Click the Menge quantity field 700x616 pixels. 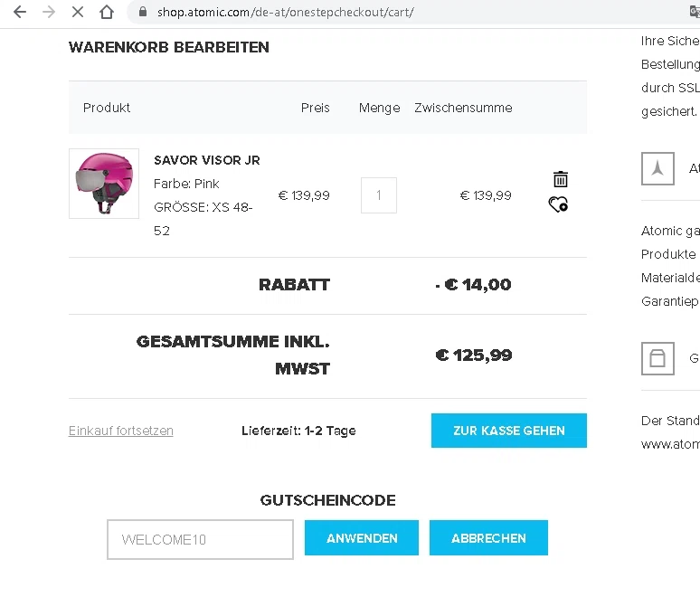[x=379, y=195]
